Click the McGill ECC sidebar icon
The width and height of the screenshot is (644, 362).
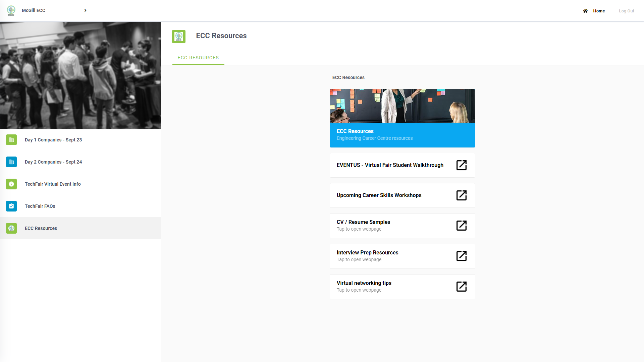coord(11,11)
